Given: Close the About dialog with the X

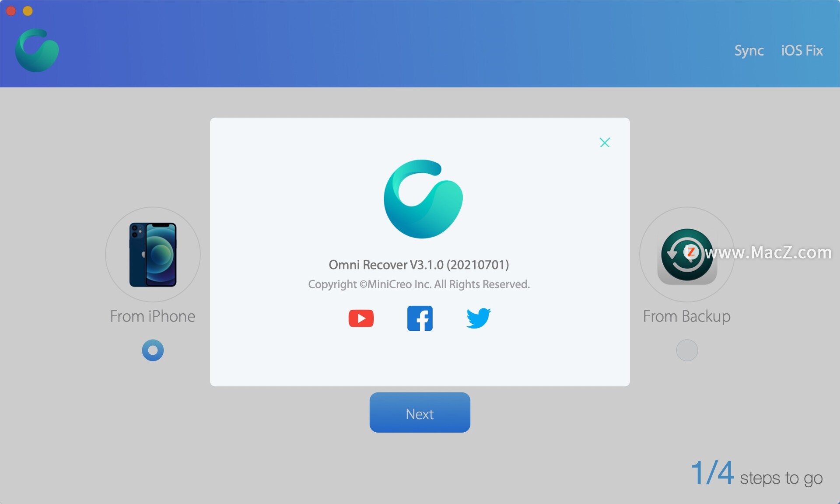Looking at the screenshot, I should [605, 142].
